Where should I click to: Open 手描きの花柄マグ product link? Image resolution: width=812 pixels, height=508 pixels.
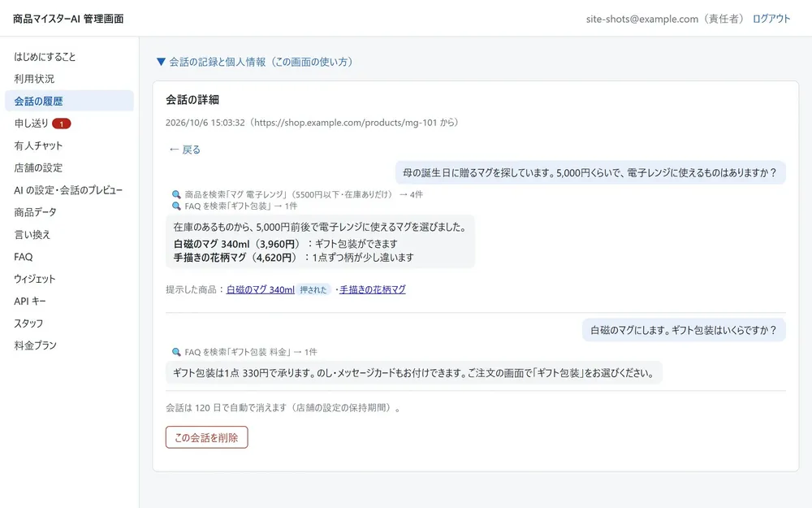[x=373, y=290]
